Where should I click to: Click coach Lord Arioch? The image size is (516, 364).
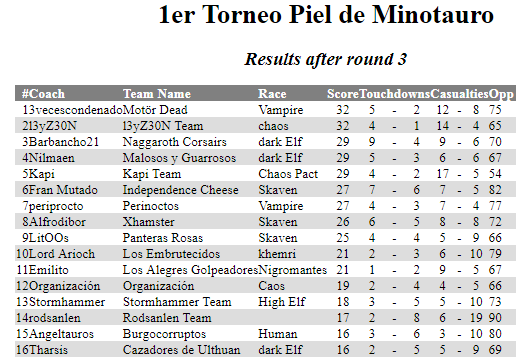coord(62,254)
